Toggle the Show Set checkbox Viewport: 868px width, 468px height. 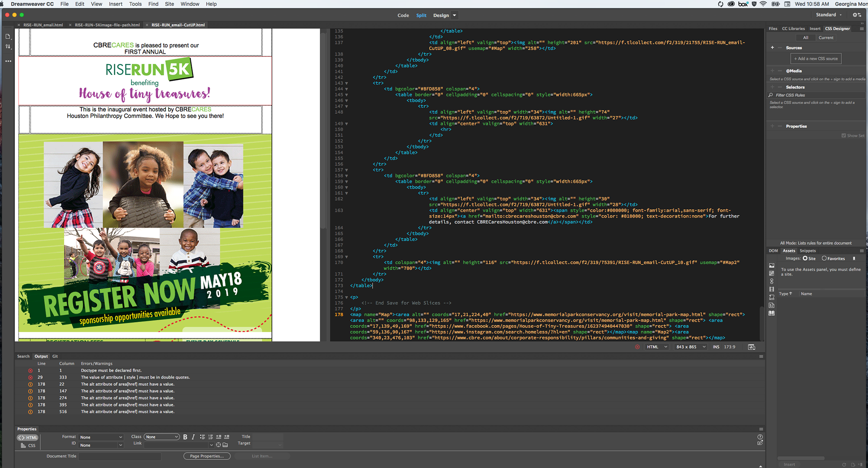click(844, 136)
